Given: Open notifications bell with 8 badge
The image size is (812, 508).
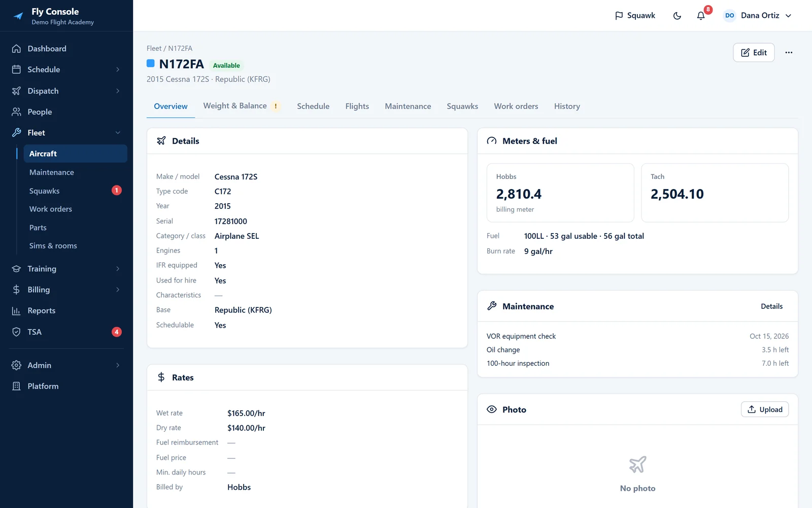Looking at the screenshot, I should 701,16.
